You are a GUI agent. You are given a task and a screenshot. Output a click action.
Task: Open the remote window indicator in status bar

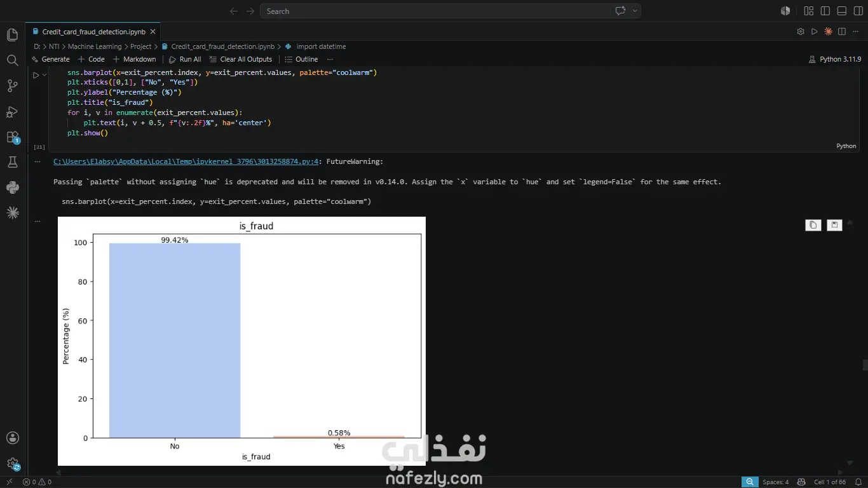[x=9, y=482]
